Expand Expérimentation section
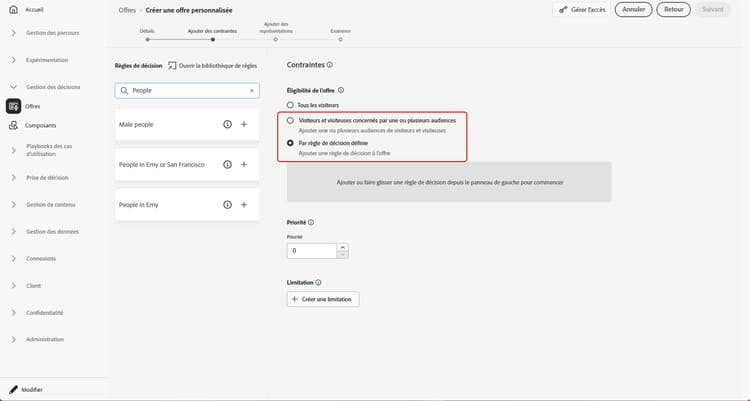Screen dimensions: 750x401 (x=13, y=60)
